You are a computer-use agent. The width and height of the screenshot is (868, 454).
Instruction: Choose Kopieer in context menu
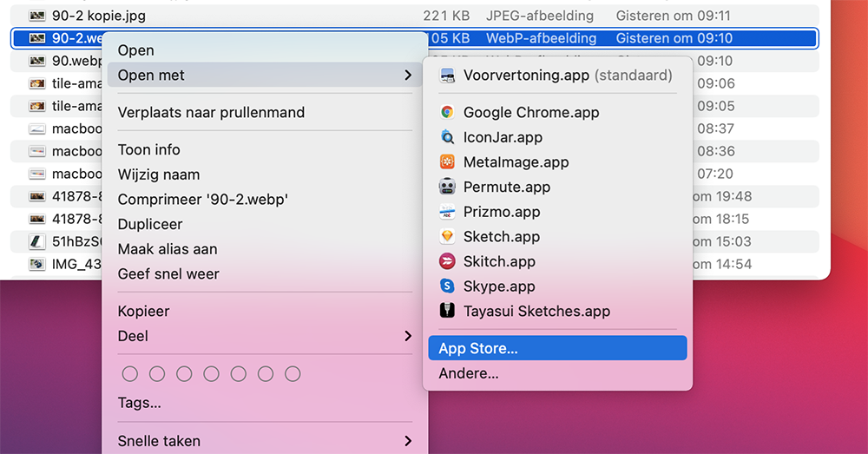(x=265, y=311)
